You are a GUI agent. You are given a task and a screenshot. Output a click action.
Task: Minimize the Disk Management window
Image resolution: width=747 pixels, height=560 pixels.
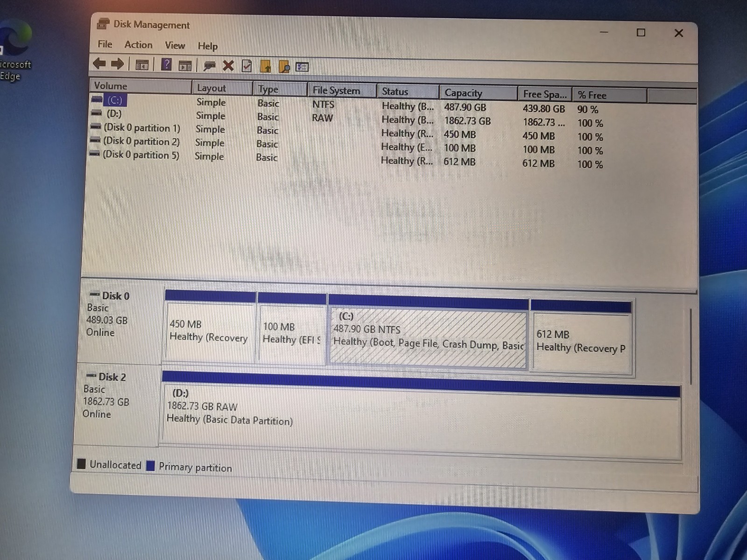pos(604,32)
